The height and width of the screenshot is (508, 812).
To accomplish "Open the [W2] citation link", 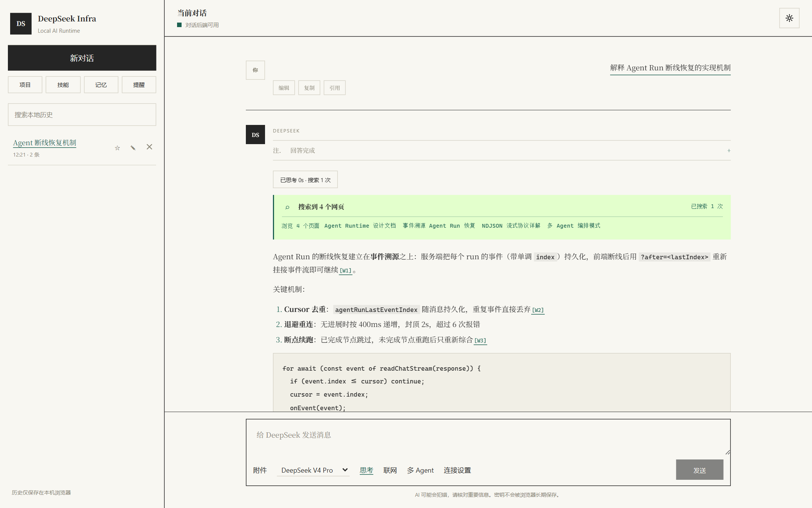I will click(x=538, y=310).
